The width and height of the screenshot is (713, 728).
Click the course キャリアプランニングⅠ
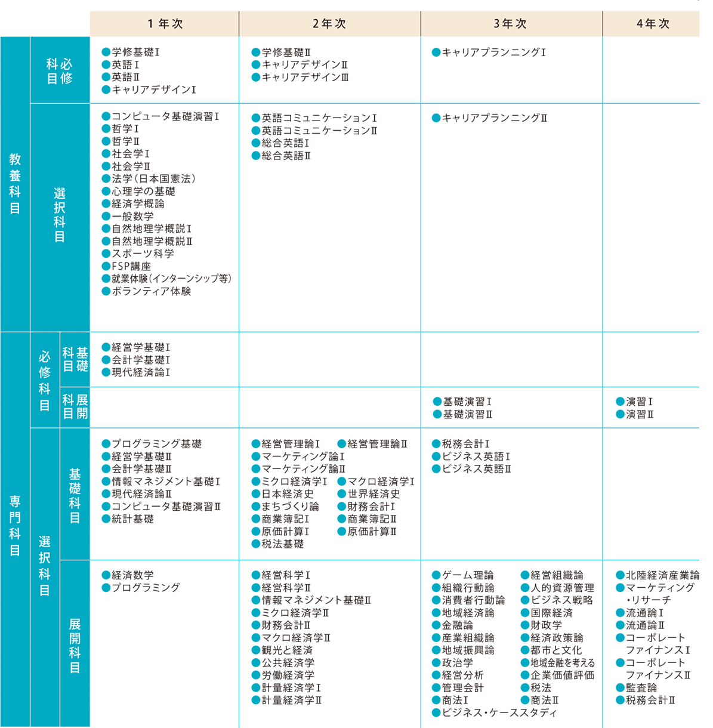pos(489,53)
